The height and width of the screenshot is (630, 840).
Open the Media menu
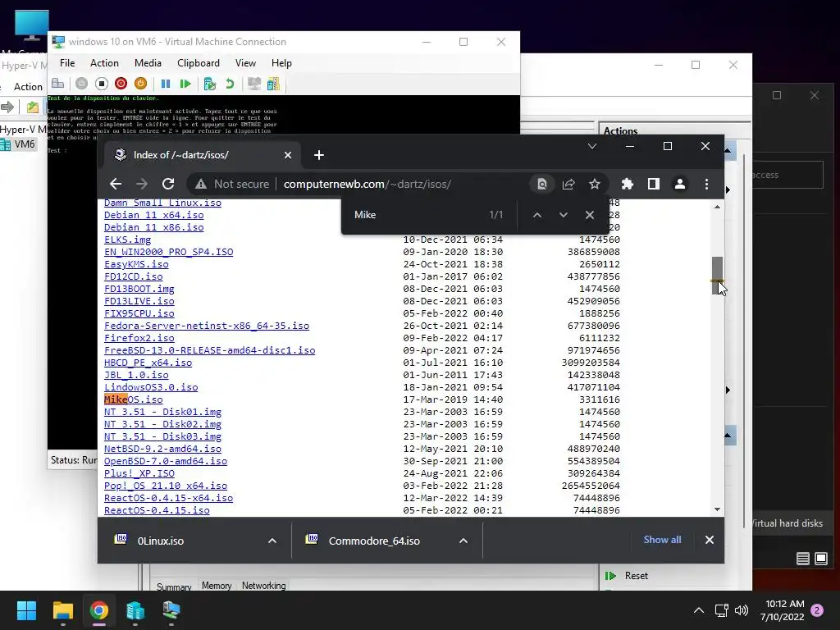(148, 63)
